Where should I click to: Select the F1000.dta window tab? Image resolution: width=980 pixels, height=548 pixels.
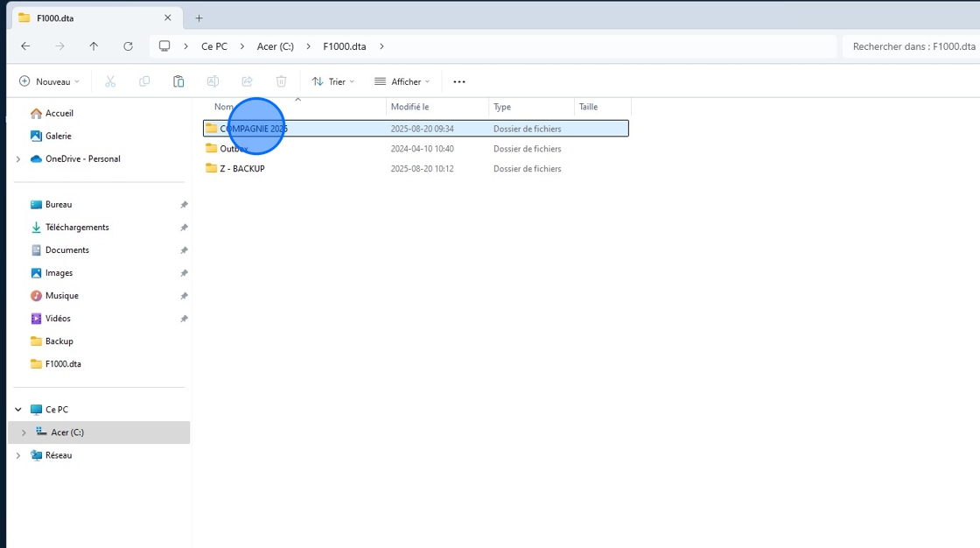tap(97, 18)
